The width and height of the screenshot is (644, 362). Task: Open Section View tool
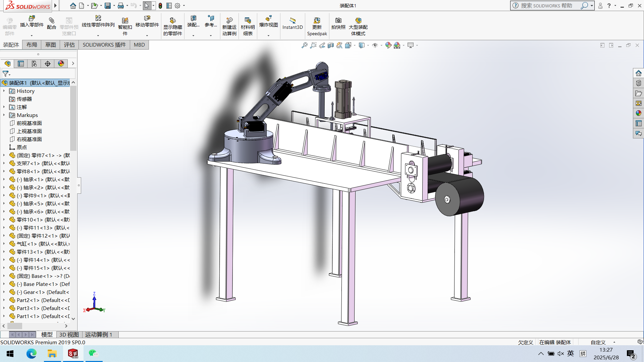tap(331, 45)
